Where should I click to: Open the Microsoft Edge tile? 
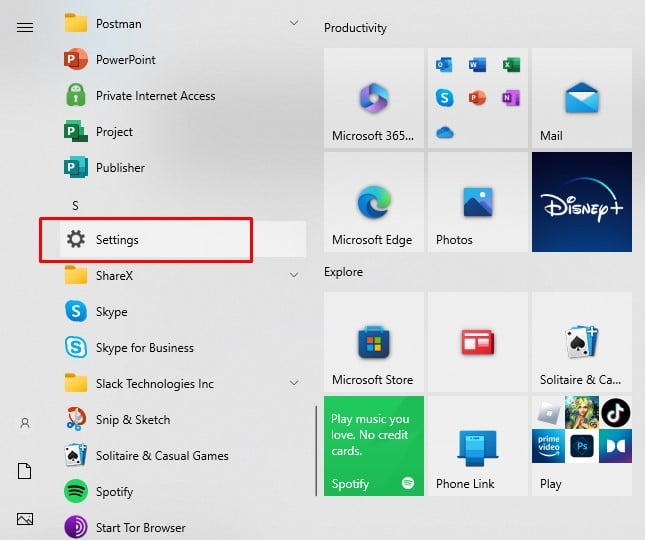(x=374, y=202)
